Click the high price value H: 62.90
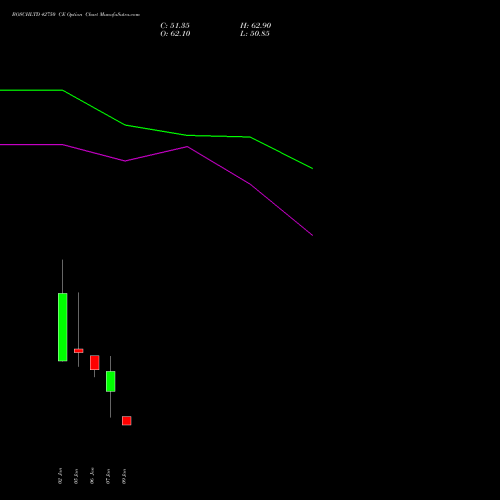The image size is (500, 500). tap(256, 26)
